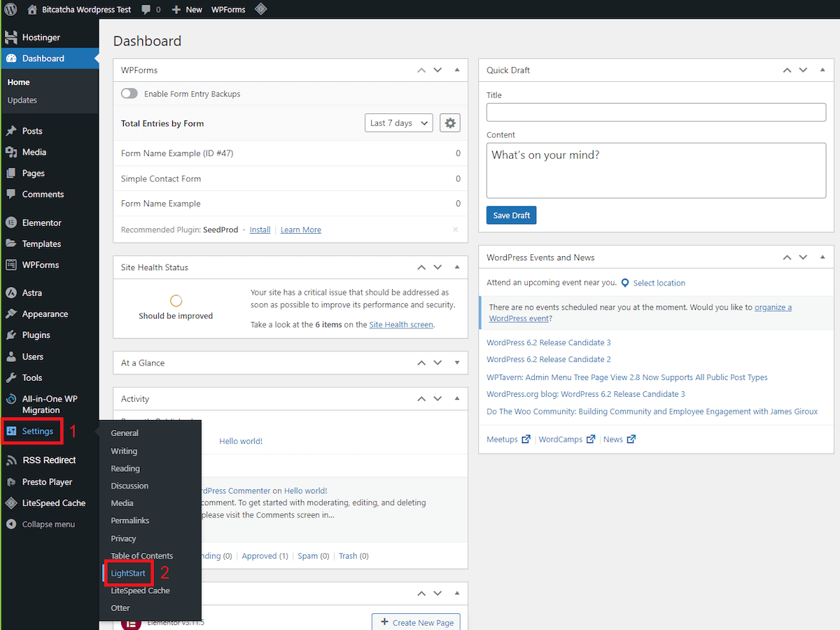
Task: Click the + New item in the admin bar
Action: (x=187, y=10)
